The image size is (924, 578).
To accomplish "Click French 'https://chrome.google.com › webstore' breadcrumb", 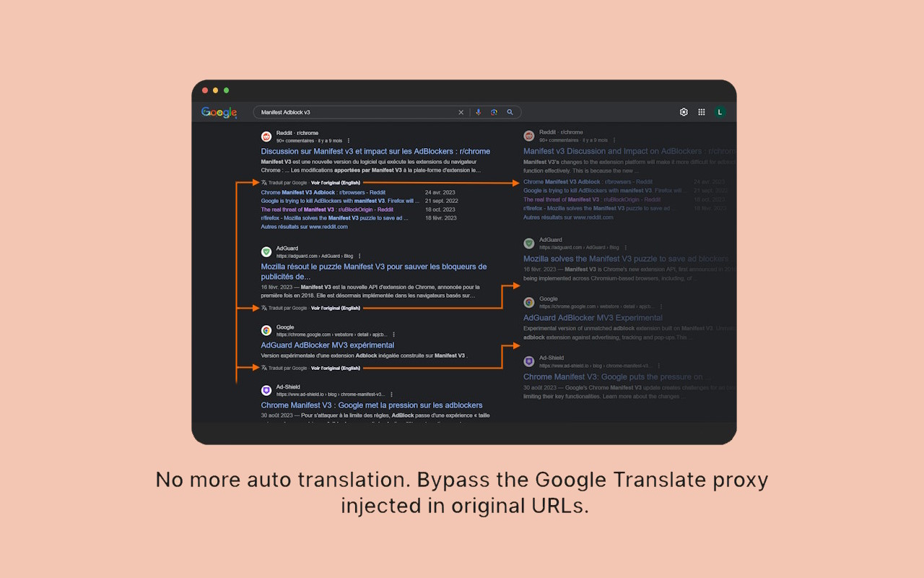I will 331,335.
